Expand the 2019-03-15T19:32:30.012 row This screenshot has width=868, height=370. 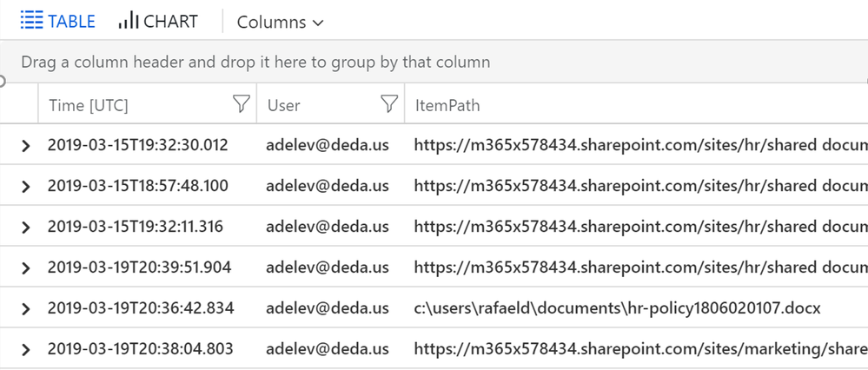coord(25,145)
